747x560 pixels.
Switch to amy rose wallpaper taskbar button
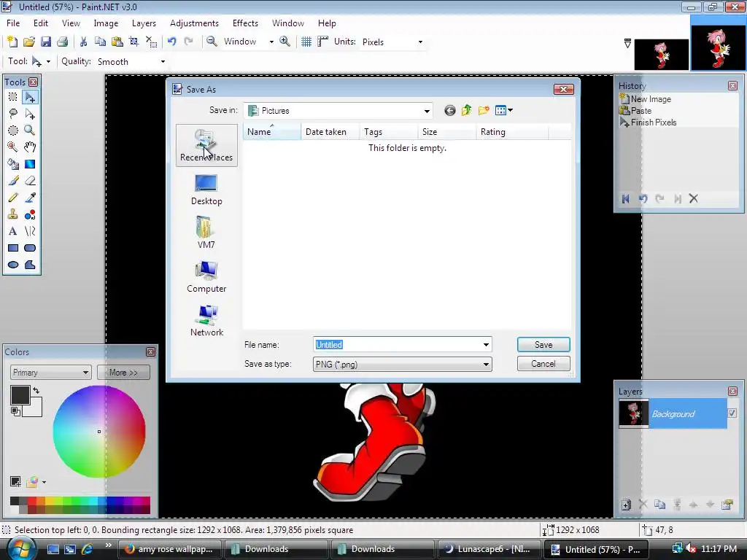click(x=169, y=549)
